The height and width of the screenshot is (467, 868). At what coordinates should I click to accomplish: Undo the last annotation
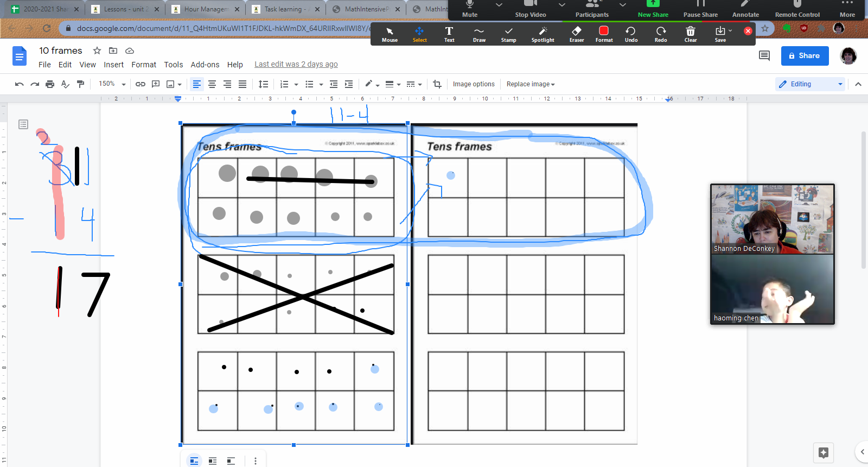631,34
